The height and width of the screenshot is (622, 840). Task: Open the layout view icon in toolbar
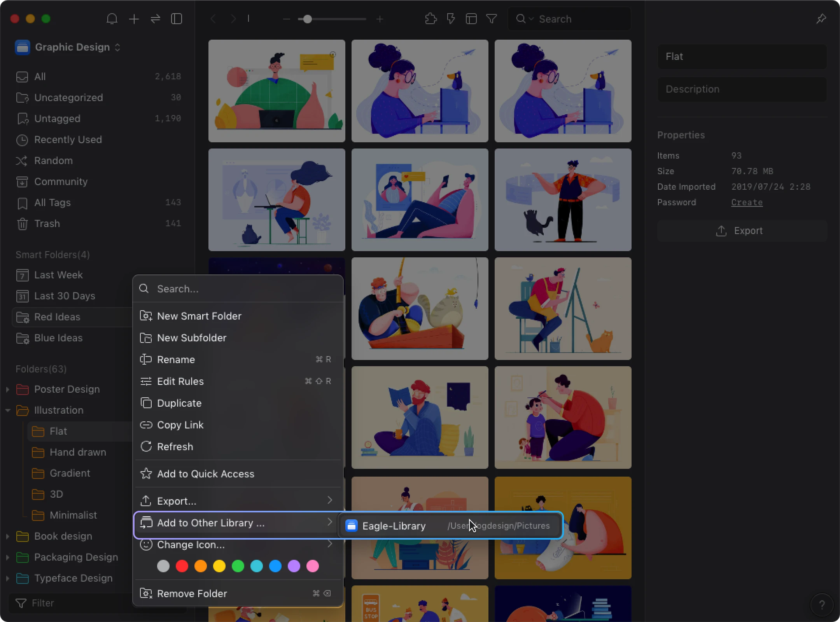(471, 19)
